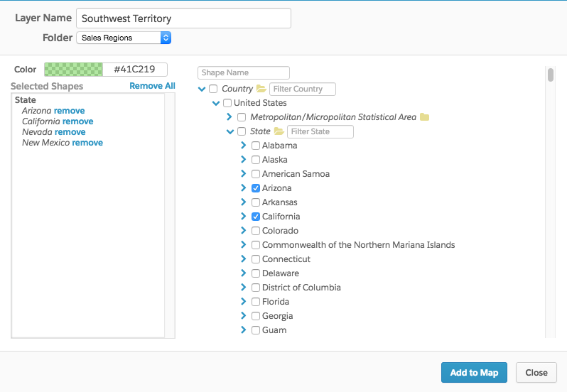Open the Folder dropdown showing Sales Regions
The height and width of the screenshot is (392, 567).
124,38
